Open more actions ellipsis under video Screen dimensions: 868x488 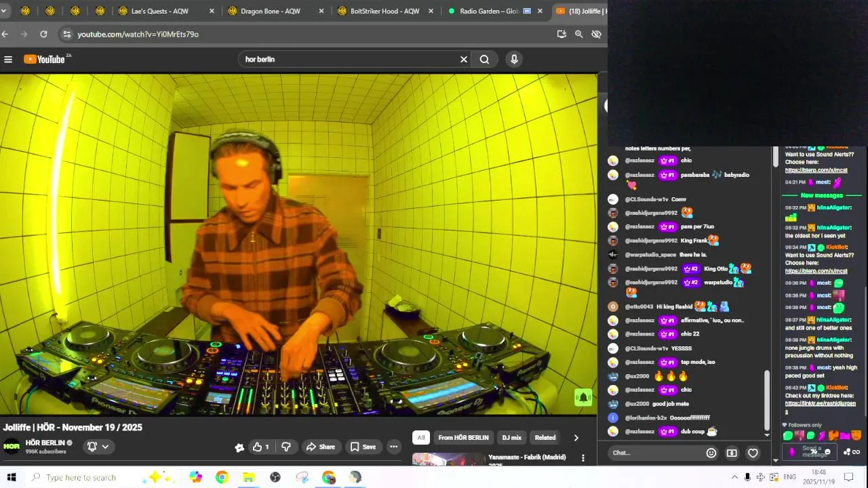(x=393, y=447)
